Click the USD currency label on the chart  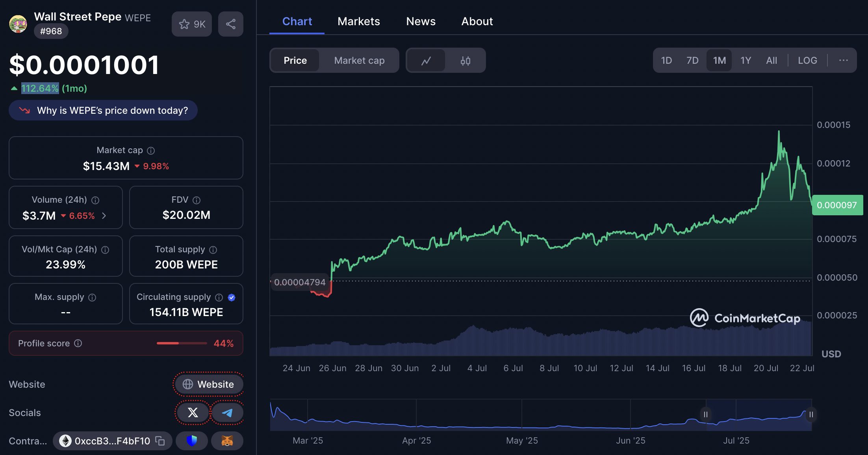[831, 354]
